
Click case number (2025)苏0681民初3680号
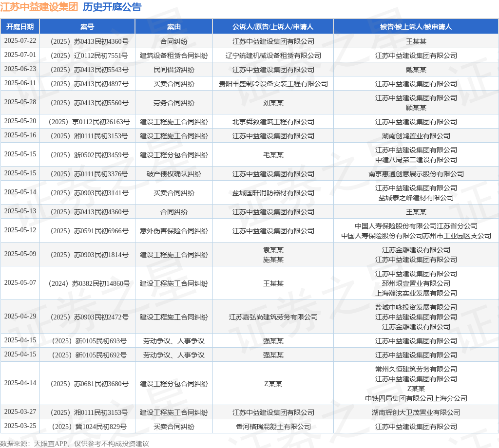(89, 384)
